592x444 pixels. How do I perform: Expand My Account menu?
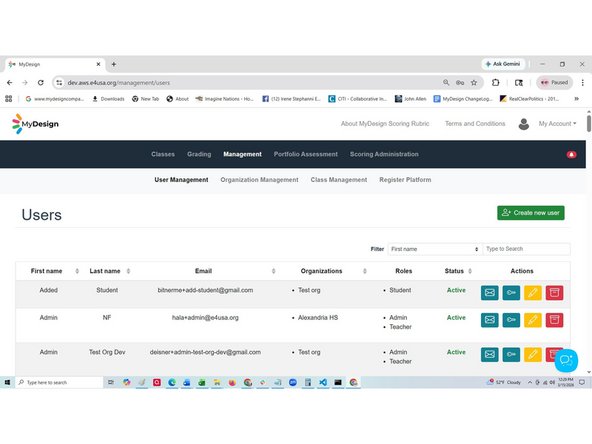[x=557, y=124]
